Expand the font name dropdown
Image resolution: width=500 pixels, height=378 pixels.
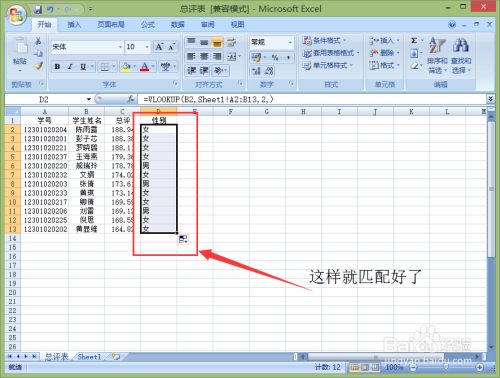pos(120,47)
